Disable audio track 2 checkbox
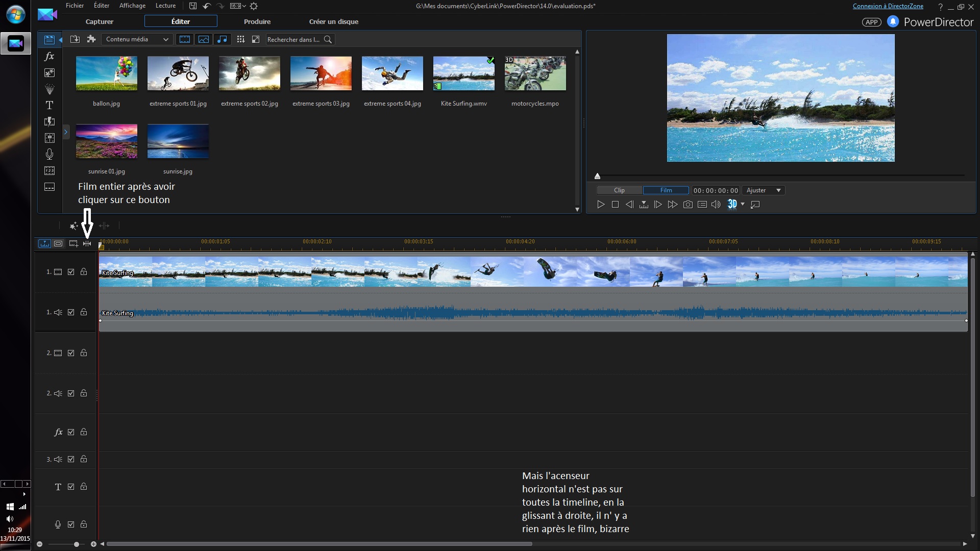The height and width of the screenshot is (551, 980). pyautogui.click(x=71, y=393)
